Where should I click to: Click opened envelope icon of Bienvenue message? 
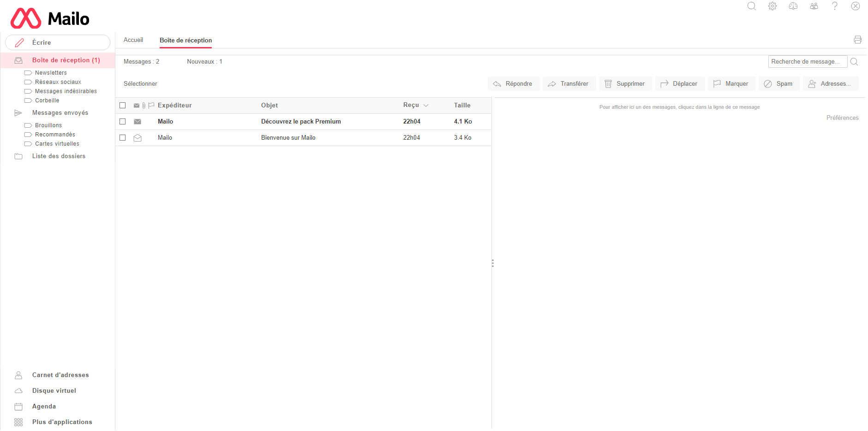click(138, 138)
